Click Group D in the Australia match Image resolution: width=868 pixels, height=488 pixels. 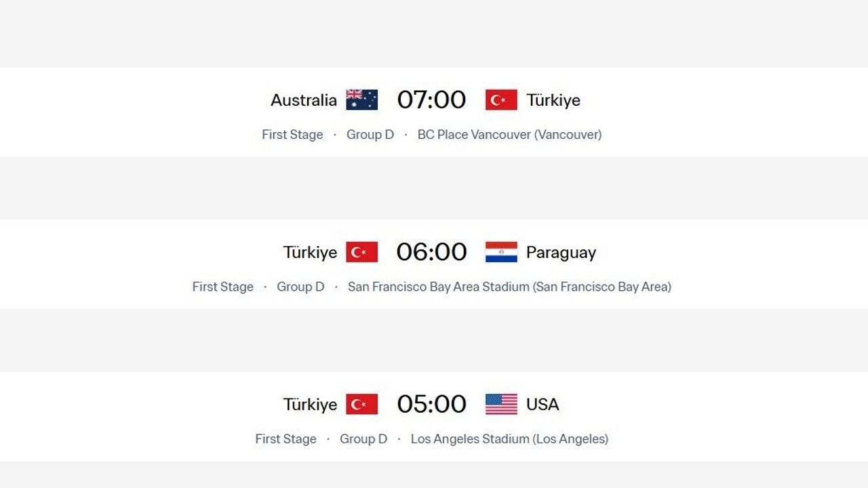pos(370,134)
